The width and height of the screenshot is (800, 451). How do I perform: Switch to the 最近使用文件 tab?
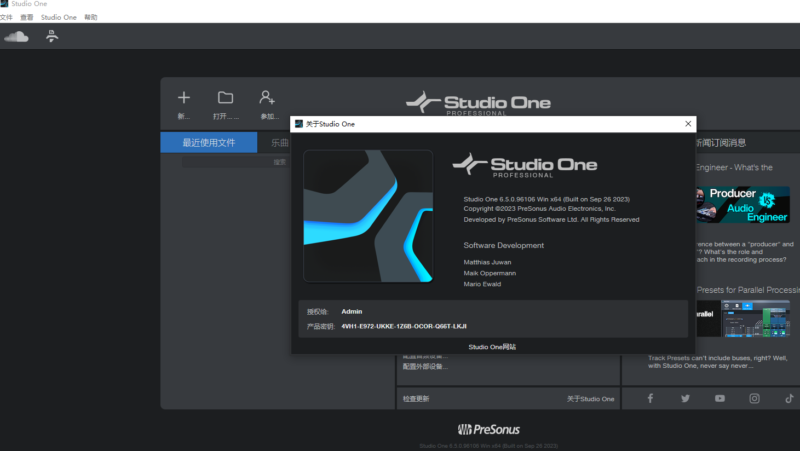(x=209, y=142)
